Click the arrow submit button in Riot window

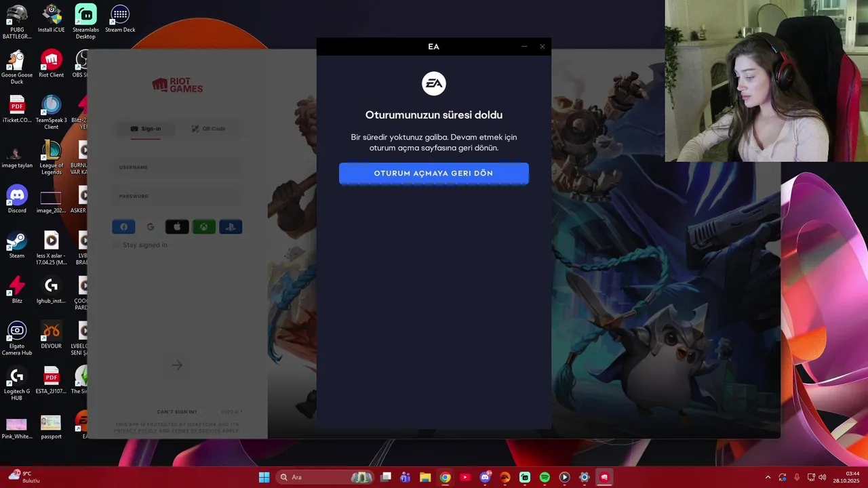177,365
